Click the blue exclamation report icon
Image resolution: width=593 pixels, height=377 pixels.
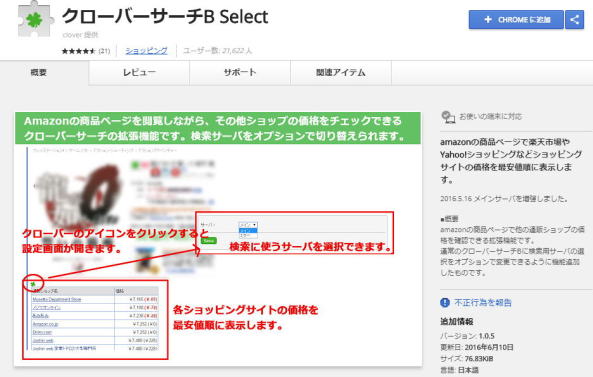445,303
